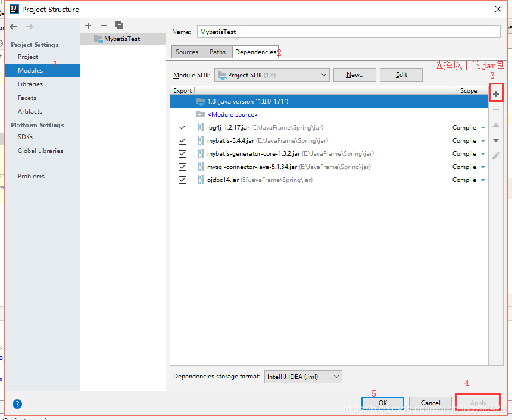Screen dimensions: 512x420
Task: Click the Cancel button
Action: click(430, 403)
